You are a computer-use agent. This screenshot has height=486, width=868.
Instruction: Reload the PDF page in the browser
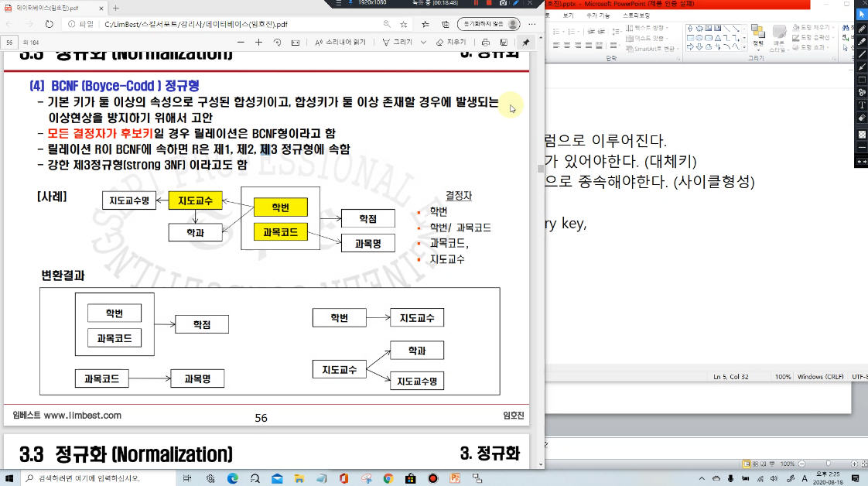50,24
